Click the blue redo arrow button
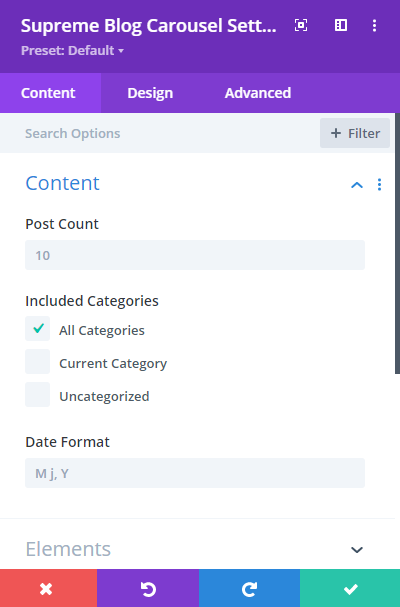This screenshot has width=400, height=607. (x=249, y=588)
